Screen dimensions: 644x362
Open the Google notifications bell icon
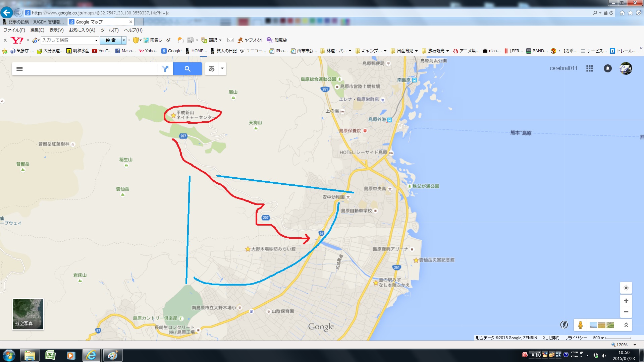coord(608,68)
